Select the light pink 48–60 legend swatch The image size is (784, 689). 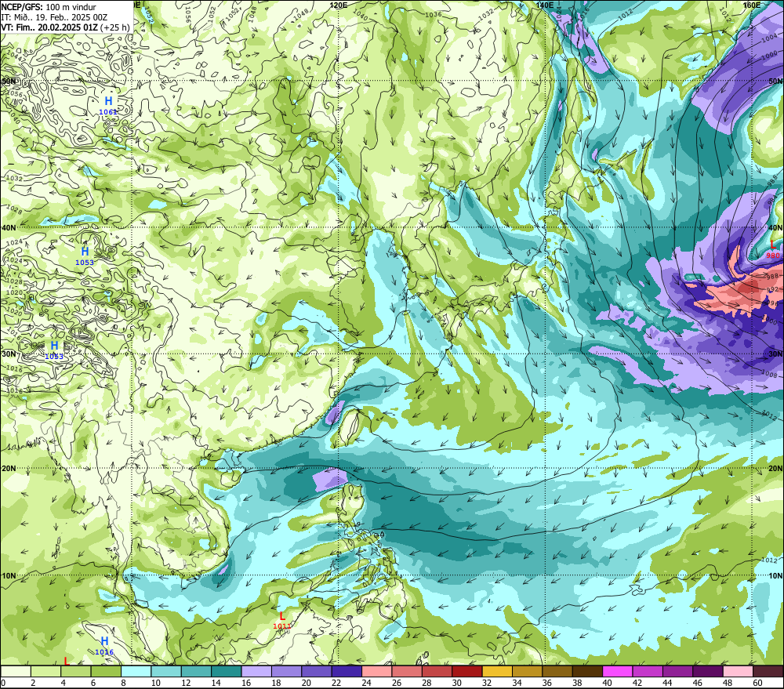tap(738, 671)
